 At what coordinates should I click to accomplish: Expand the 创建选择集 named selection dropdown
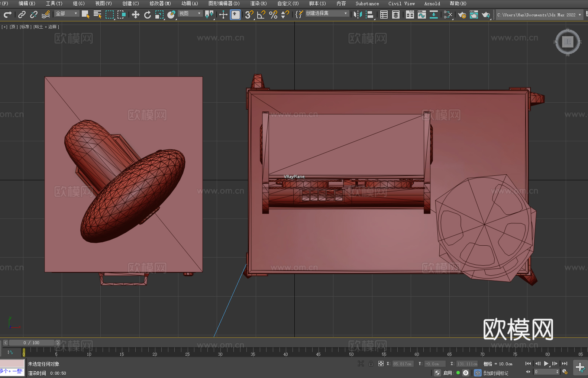pyautogui.click(x=327, y=13)
